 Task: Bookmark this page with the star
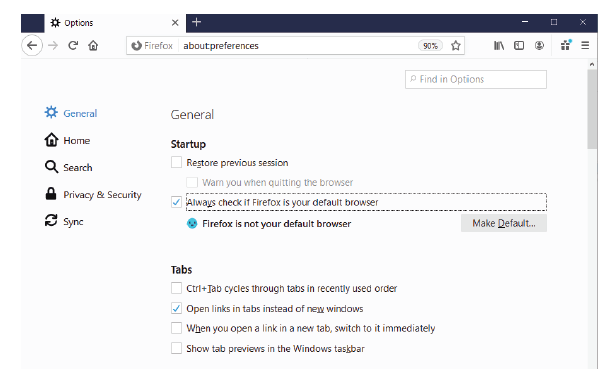click(x=456, y=45)
